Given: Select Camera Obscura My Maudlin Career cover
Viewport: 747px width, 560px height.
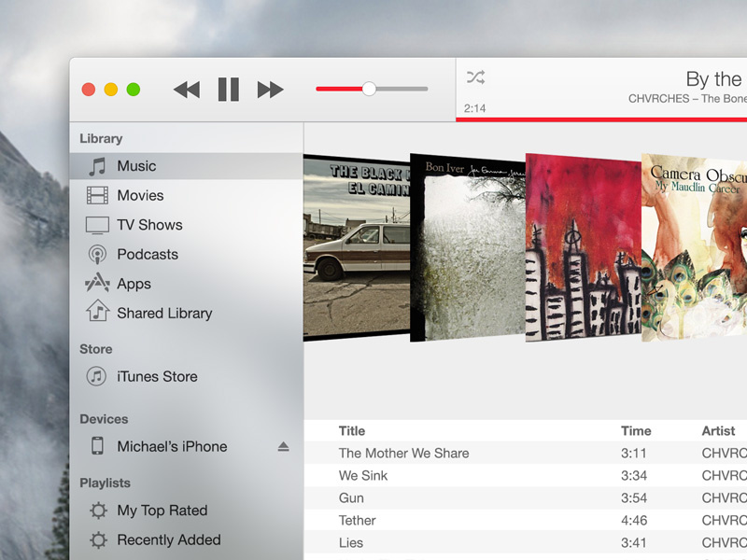Looking at the screenshot, I should coord(694,247).
